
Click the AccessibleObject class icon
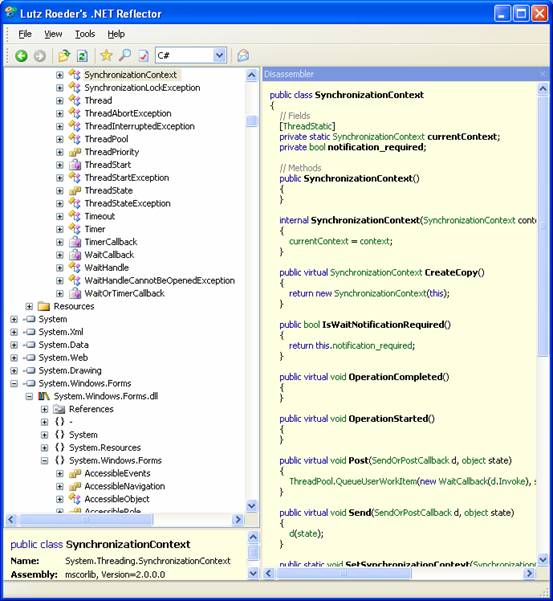click(x=75, y=499)
